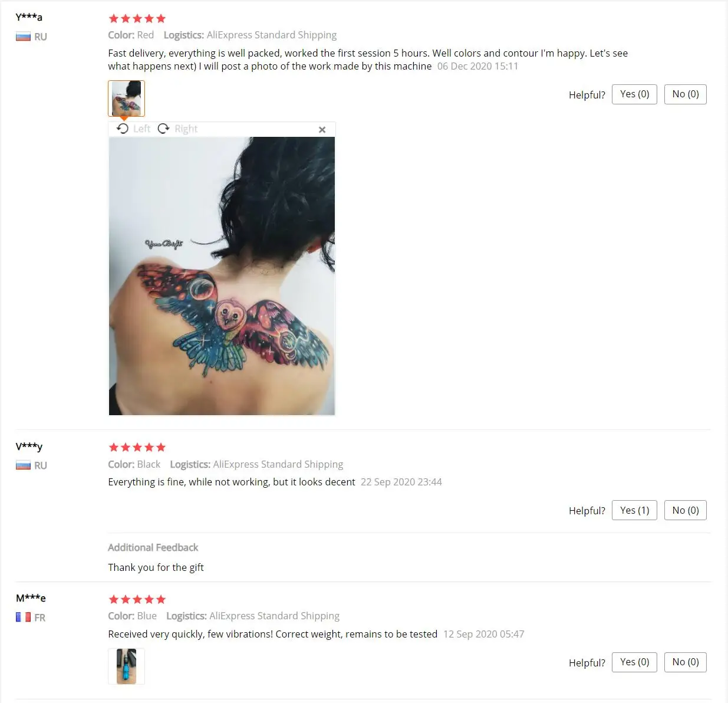Rotate the review photo left

[x=133, y=129]
